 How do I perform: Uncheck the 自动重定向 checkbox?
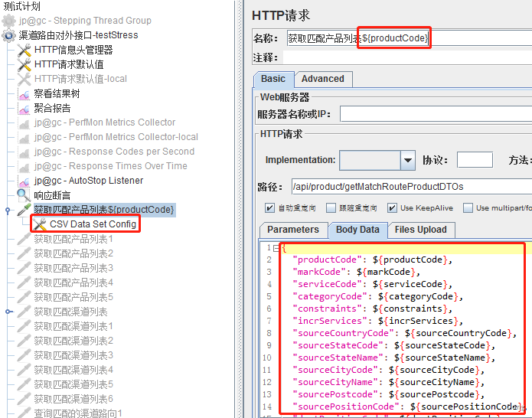pos(269,207)
